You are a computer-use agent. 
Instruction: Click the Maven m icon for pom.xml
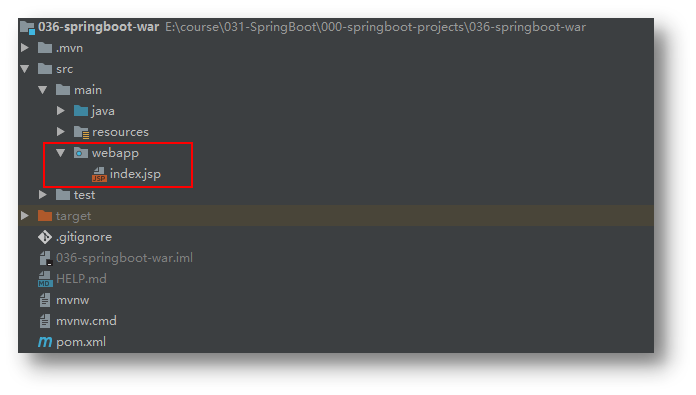click(x=45, y=342)
